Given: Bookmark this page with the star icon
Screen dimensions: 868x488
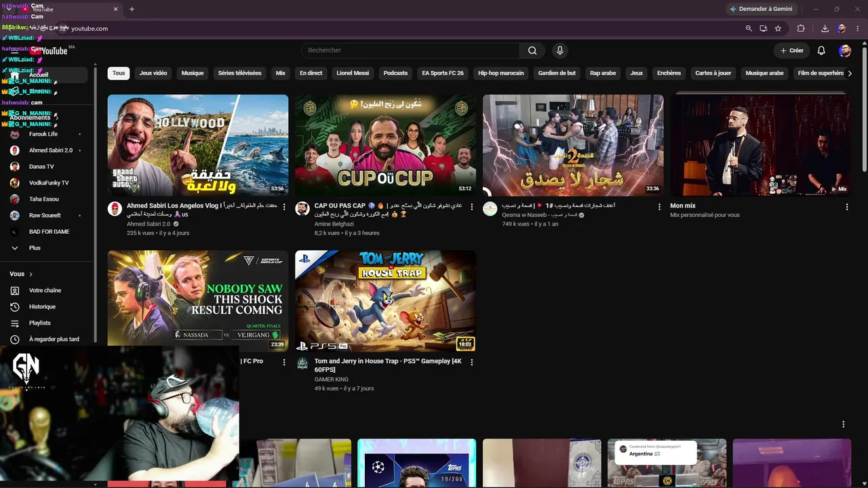Looking at the screenshot, I should (778, 28).
